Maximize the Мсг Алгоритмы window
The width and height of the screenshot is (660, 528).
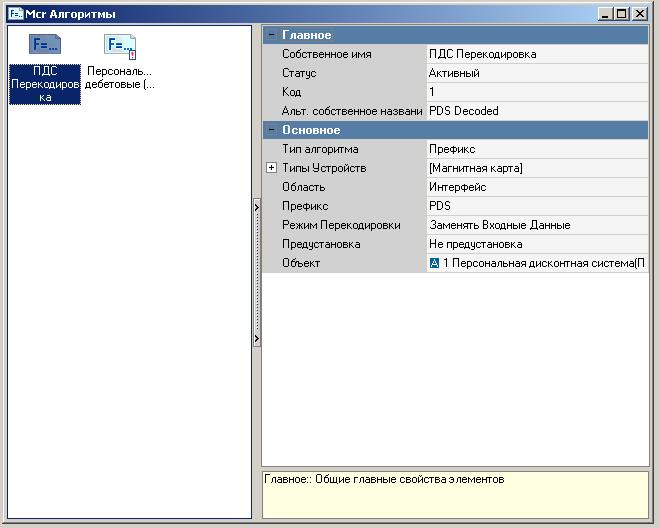tap(622, 14)
